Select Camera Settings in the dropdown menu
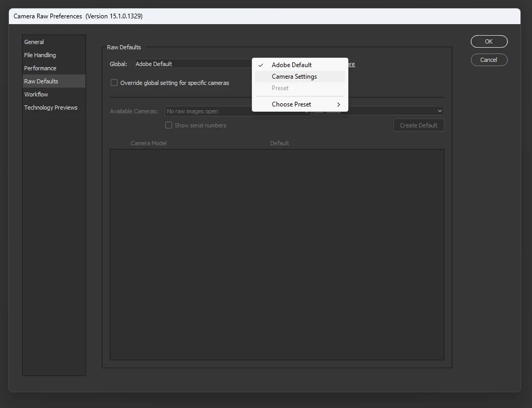The width and height of the screenshot is (532, 408). (300, 77)
